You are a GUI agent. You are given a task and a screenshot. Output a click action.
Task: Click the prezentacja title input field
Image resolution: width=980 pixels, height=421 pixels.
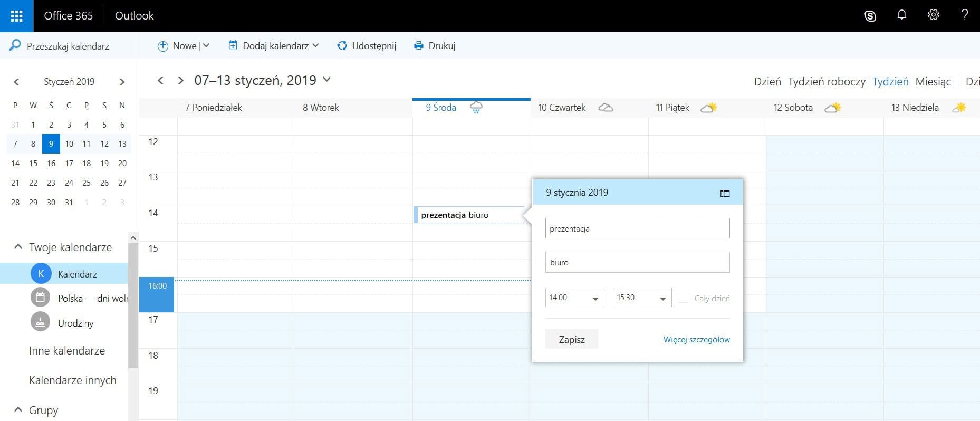pos(637,228)
